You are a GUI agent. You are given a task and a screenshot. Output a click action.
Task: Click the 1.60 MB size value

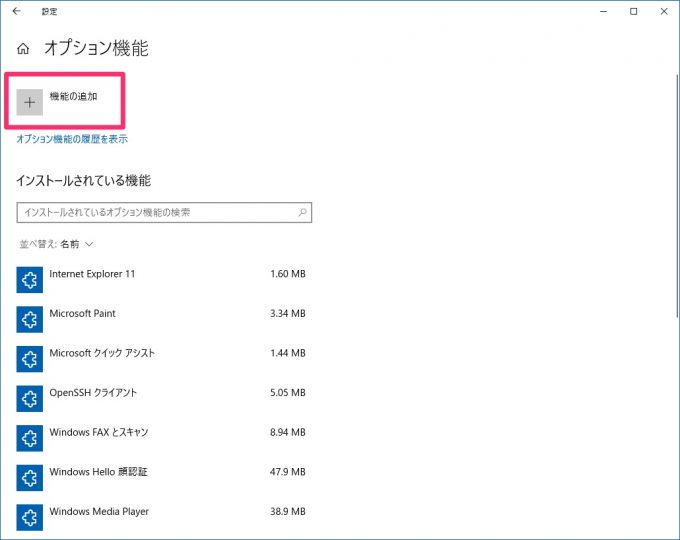coord(288,274)
